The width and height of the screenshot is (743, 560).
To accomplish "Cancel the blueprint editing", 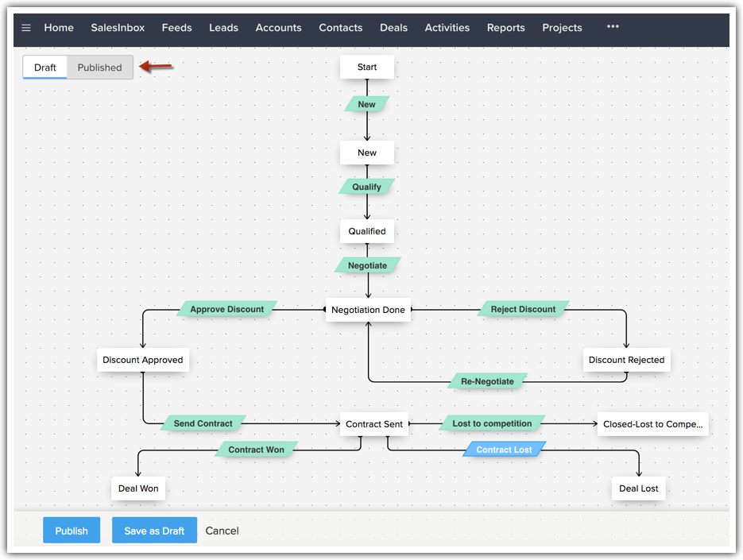I will 222,531.
